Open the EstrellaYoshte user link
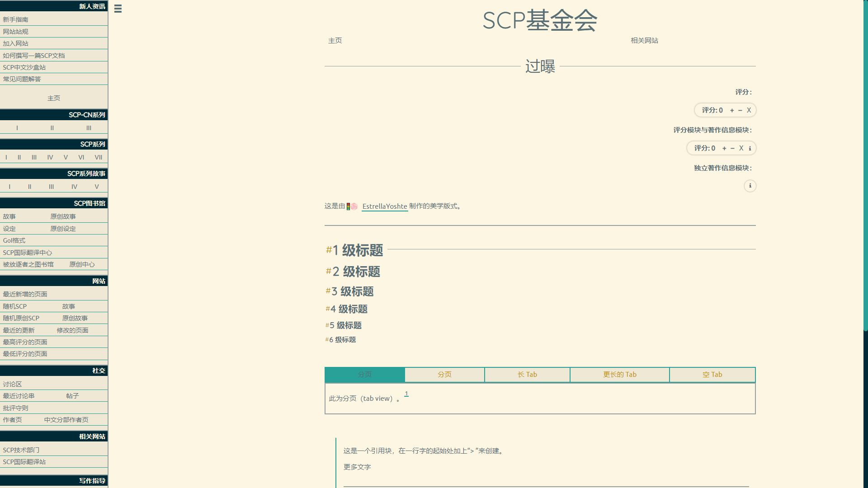Screen dimensions: 868x488 [x=385, y=206]
